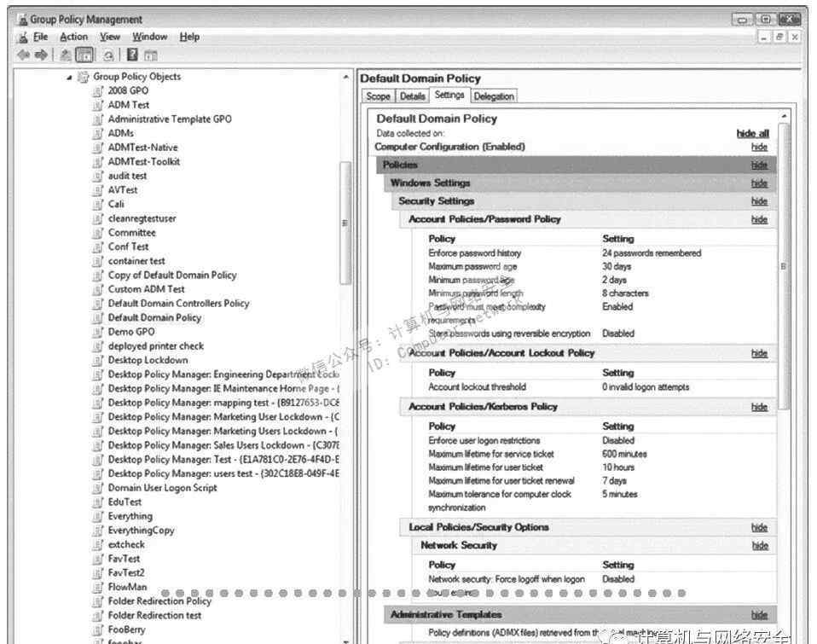Click the GPO icon beside Committee
Screen dimensions: 817x644
tap(97, 233)
